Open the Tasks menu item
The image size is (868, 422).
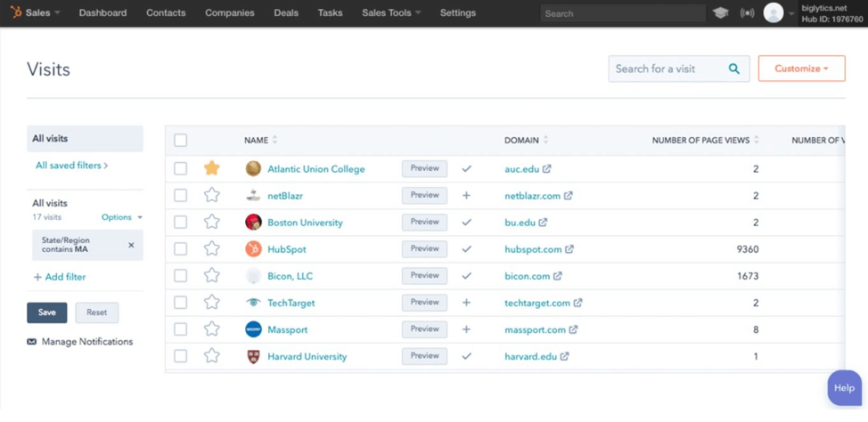click(330, 12)
